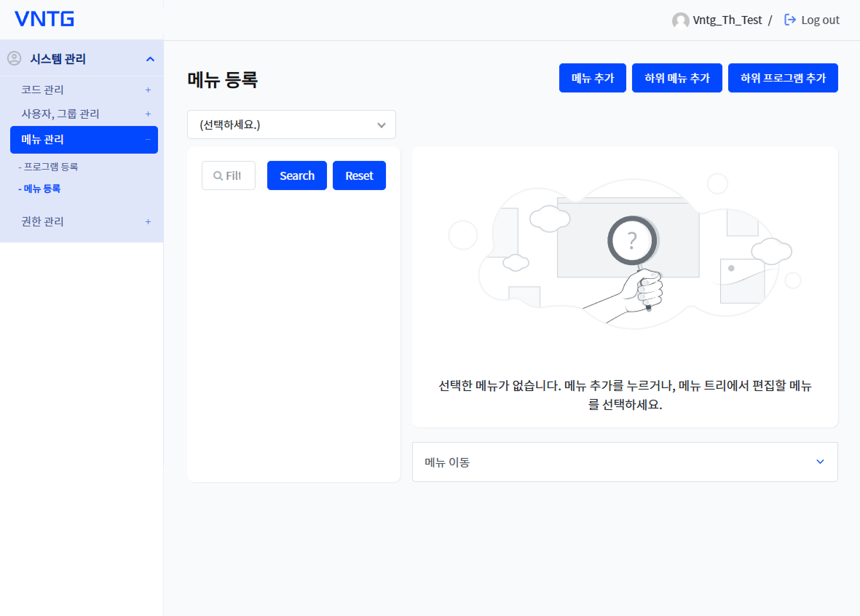The image size is (860, 616).
Task: Click the magnifier icon in filter field
Action: point(217,175)
